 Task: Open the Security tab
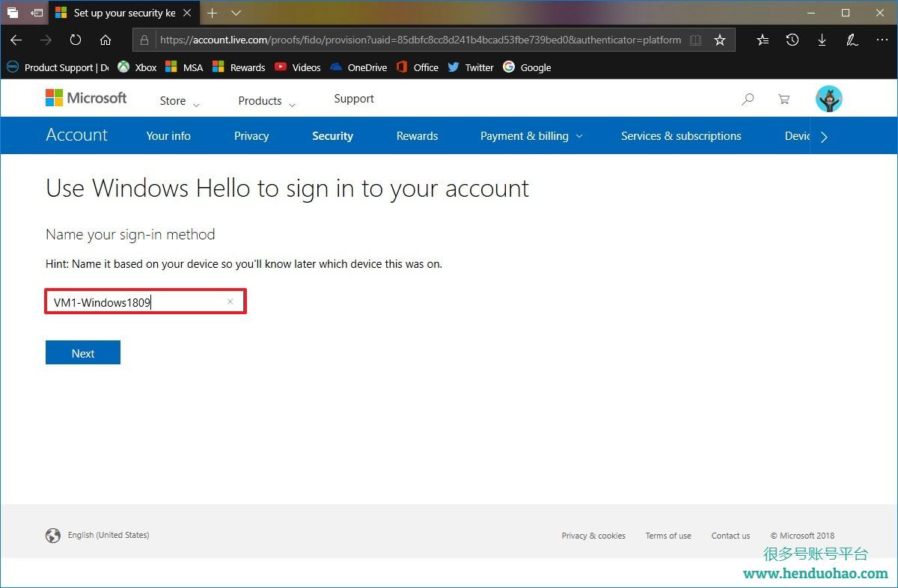click(332, 136)
